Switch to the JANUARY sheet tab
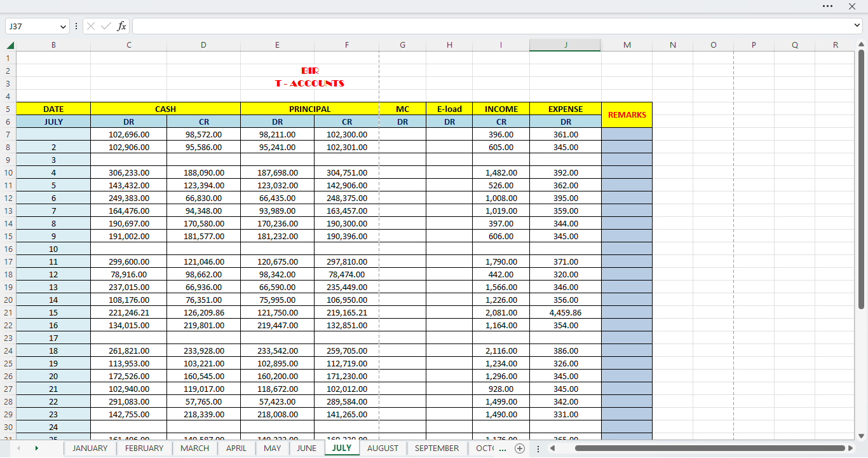This screenshot has width=868, height=458. click(90, 448)
